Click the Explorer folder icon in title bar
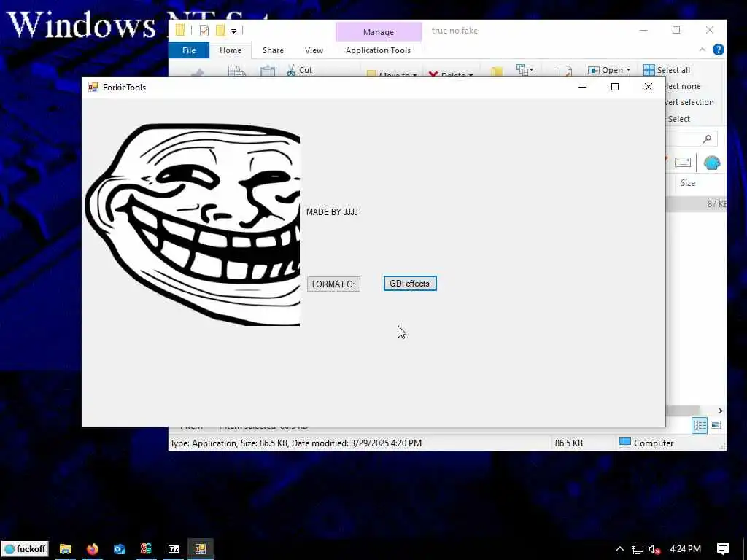Image resolution: width=747 pixels, height=560 pixels. [x=180, y=31]
